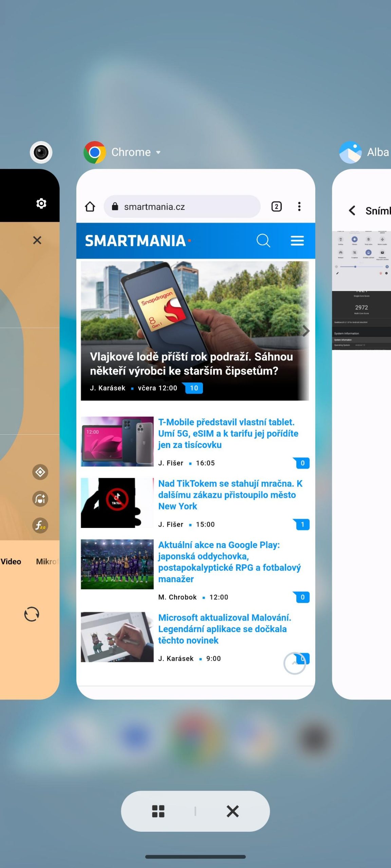Open the Camera app icon in recents

click(x=41, y=152)
